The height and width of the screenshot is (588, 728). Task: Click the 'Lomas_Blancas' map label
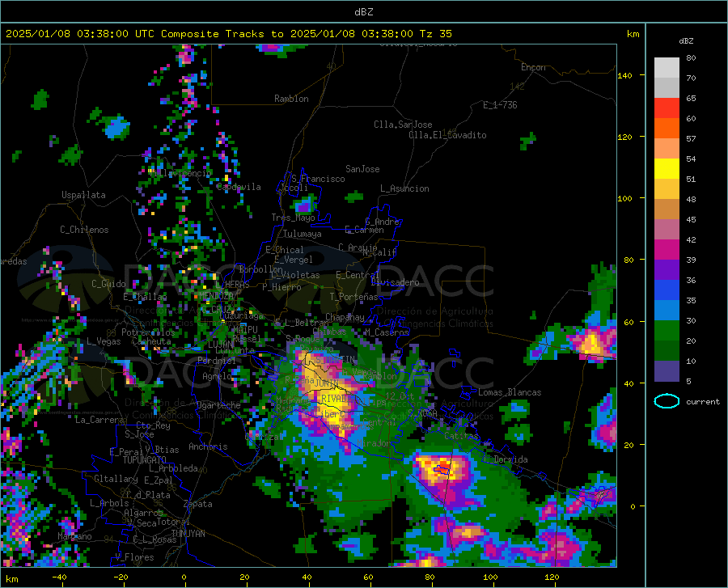pyautogui.click(x=510, y=392)
